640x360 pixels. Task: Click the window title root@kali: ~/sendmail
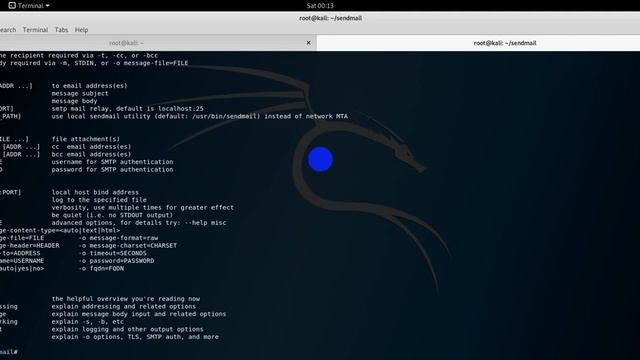[331, 18]
